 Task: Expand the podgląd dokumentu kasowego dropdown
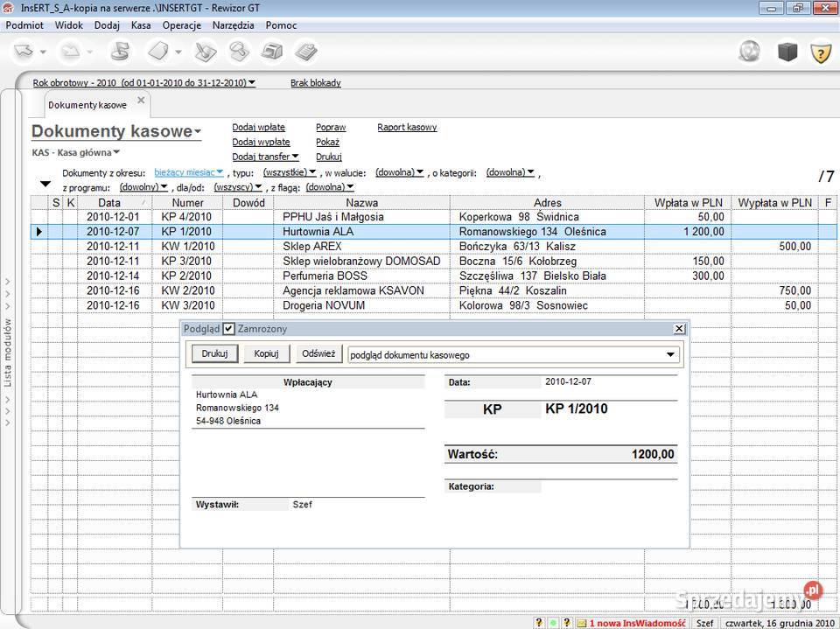pos(671,353)
